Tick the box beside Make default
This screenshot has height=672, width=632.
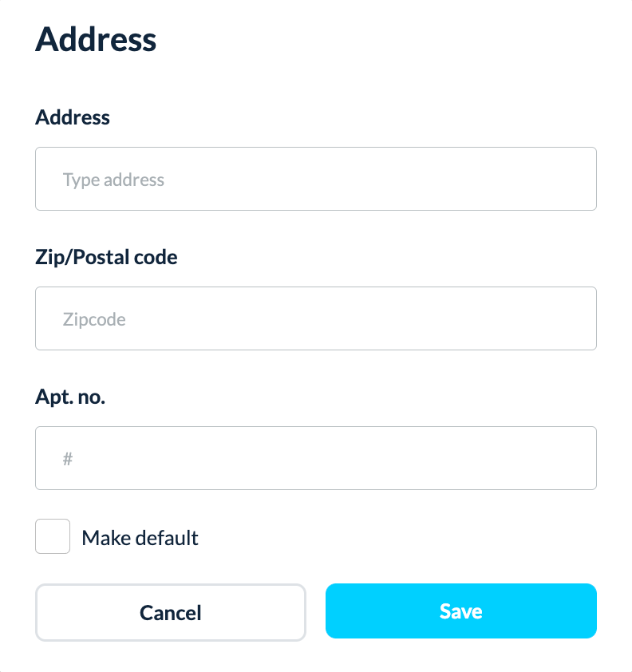[x=53, y=537]
